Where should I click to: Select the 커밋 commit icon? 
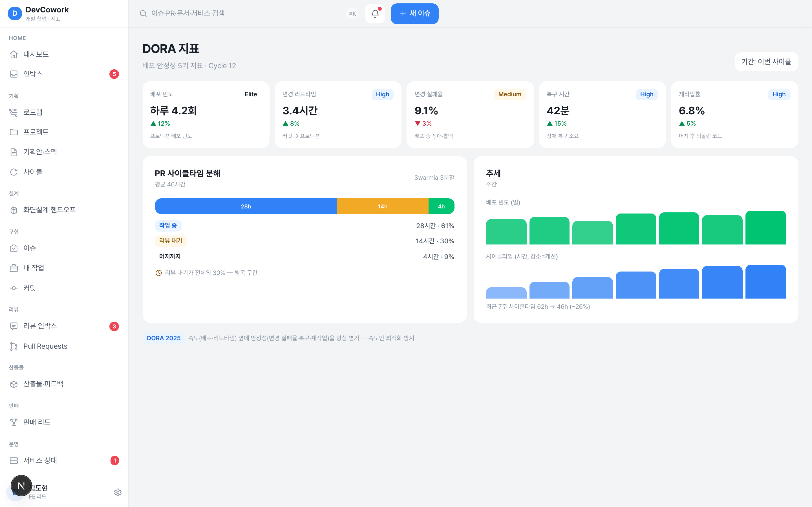(14, 288)
